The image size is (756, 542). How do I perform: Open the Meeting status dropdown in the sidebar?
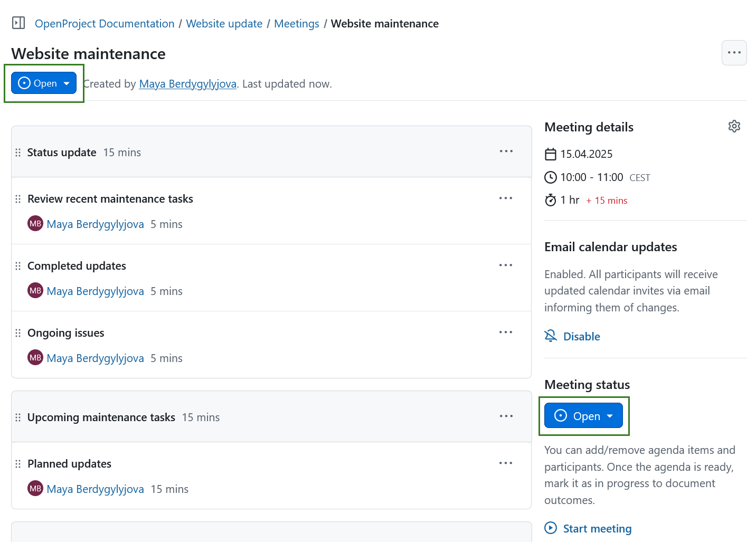[583, 416]
